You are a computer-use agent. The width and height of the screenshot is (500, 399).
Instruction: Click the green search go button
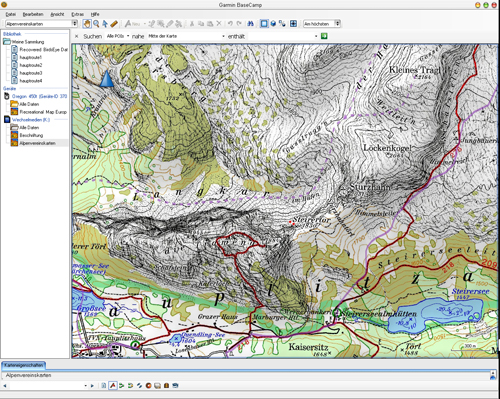click(x=324, y=36)
